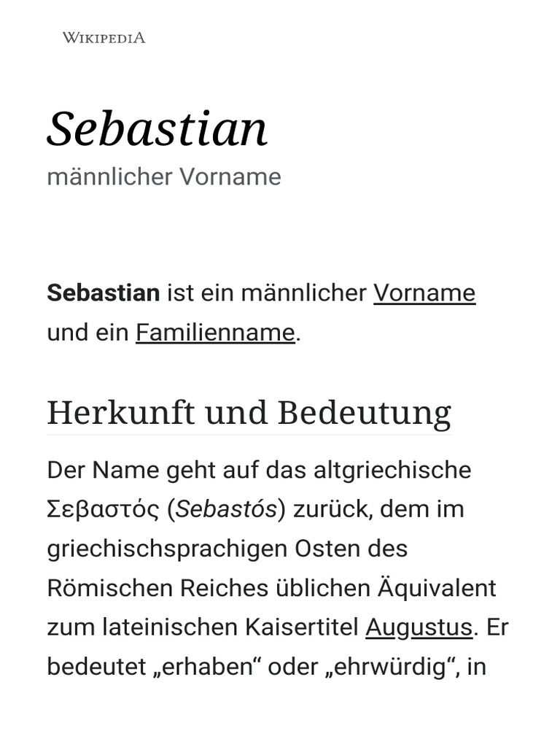This screenshot has height=747, width=560.
Task: Click the bold Sebastian word in intro
Action: tap(103, 293)
